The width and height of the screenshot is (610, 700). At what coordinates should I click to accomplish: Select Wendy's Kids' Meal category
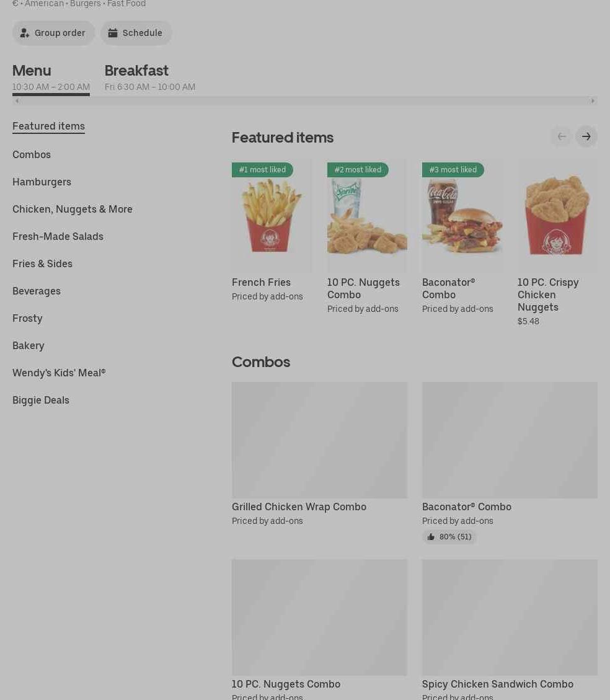59,373
